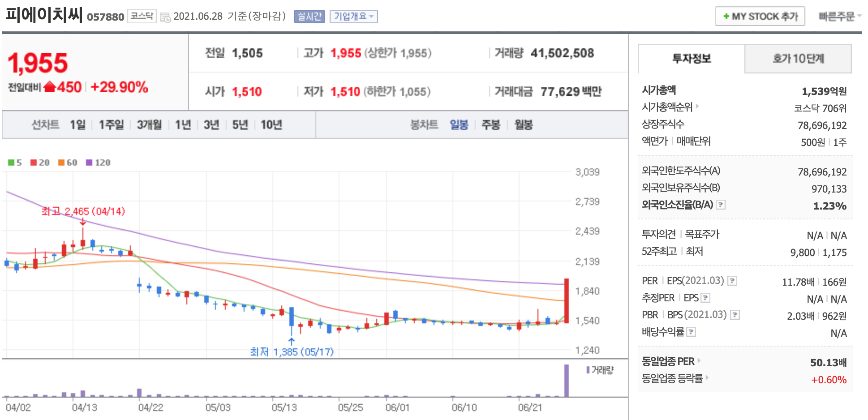Click the 52주 high value 9,800
The width and height of the screenshot is (868, 420).
click(803, 253)
